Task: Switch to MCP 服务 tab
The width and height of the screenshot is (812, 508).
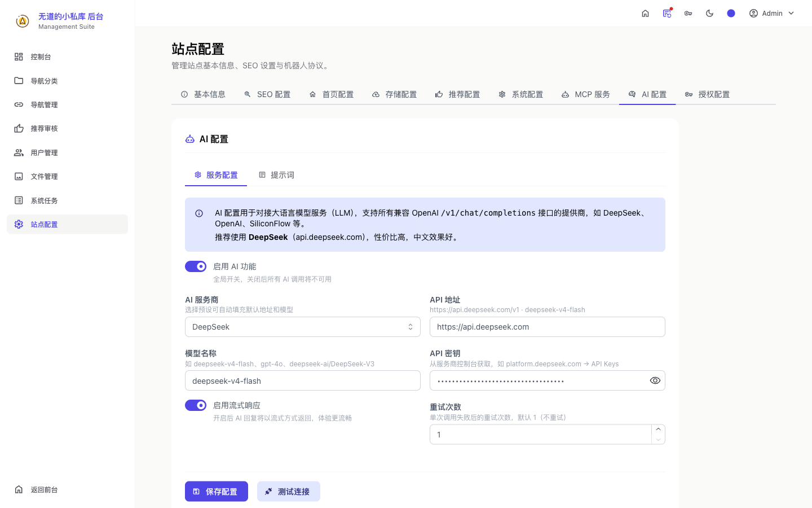Action: 586,94
